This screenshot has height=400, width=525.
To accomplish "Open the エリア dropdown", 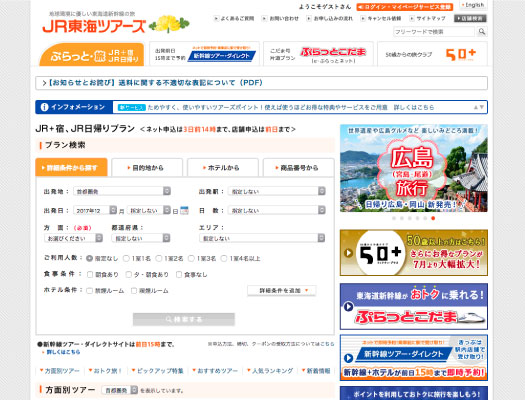I will [262, 238].
